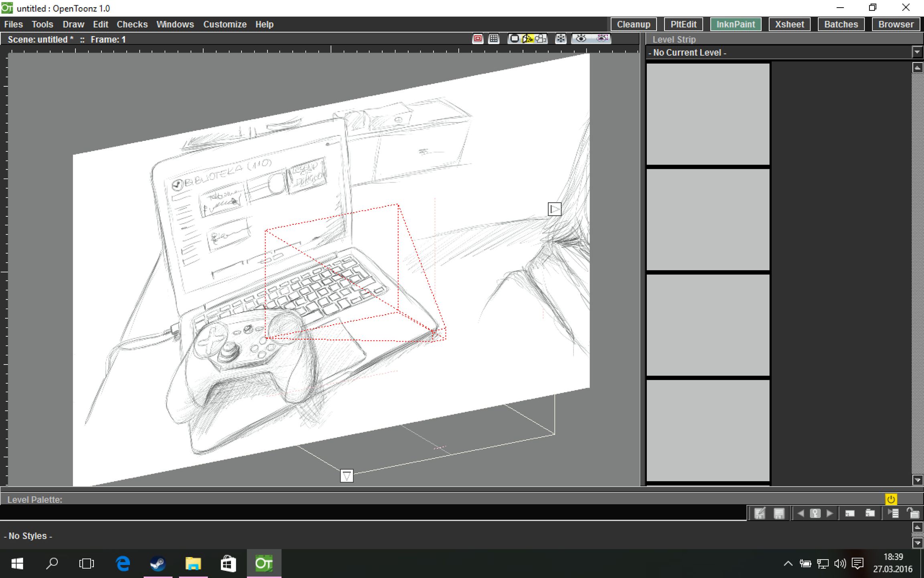924x578 pixels.
Task: Open the Checks menu
Action: [132, 24]
